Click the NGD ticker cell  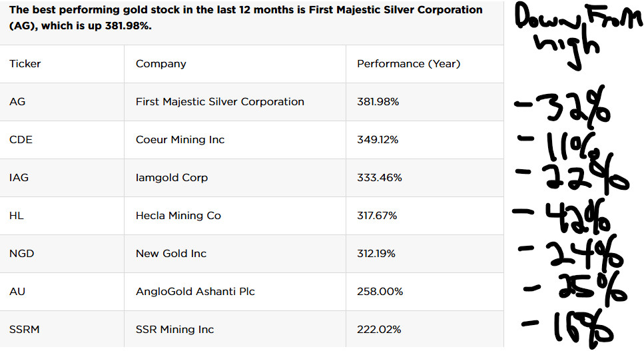tap(21, 254)
